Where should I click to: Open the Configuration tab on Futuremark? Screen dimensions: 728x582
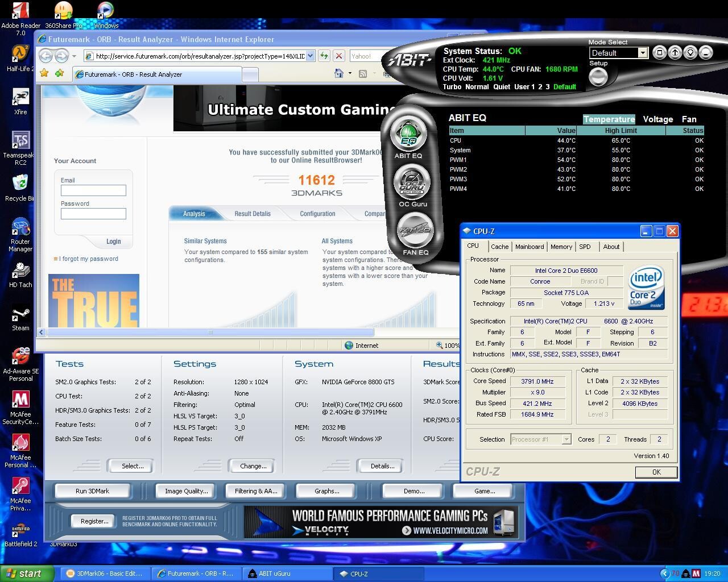[x=317, y=214]
